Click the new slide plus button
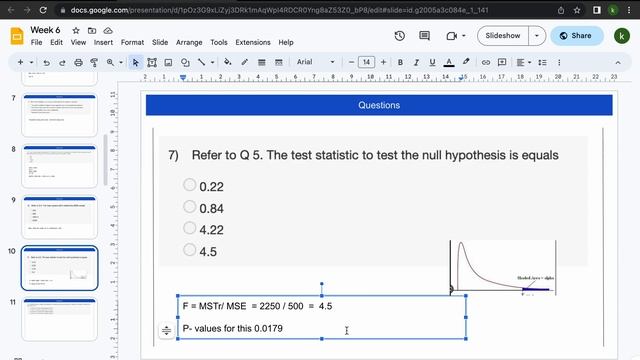640x360 pixels. pos(20,62)
